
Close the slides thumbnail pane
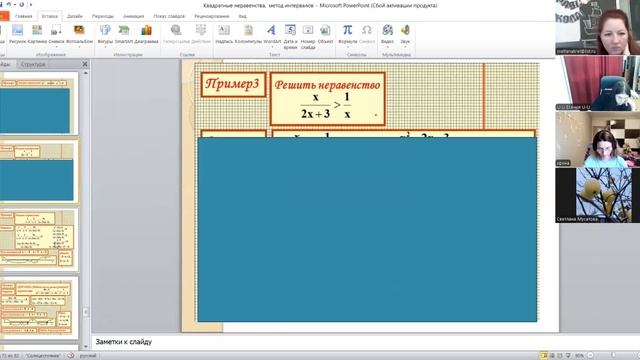click(85, 64)
